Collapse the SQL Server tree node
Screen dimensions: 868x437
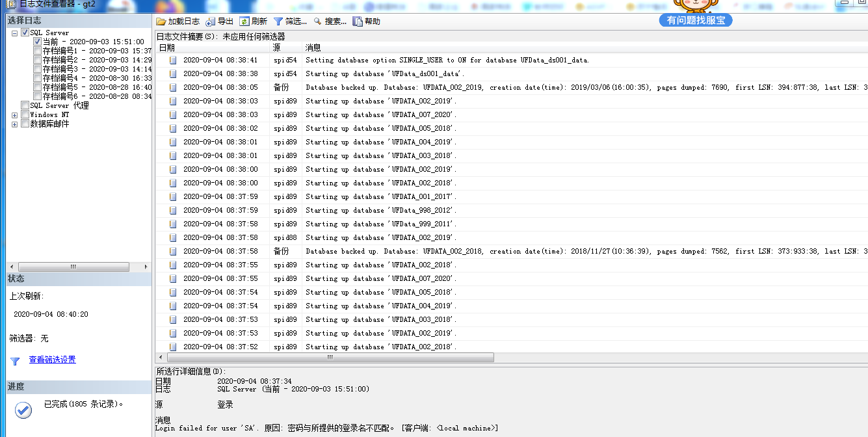(x=14, y=33)
